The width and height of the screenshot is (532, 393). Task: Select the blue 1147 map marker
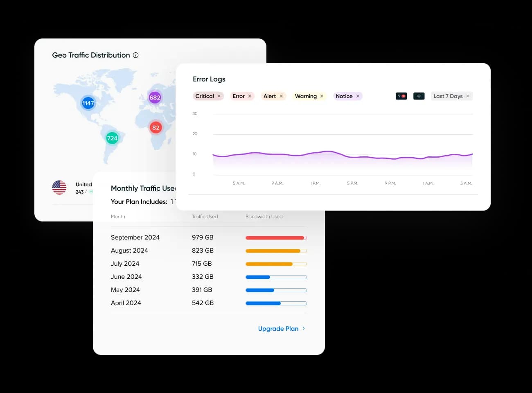(x=88, y=103)
